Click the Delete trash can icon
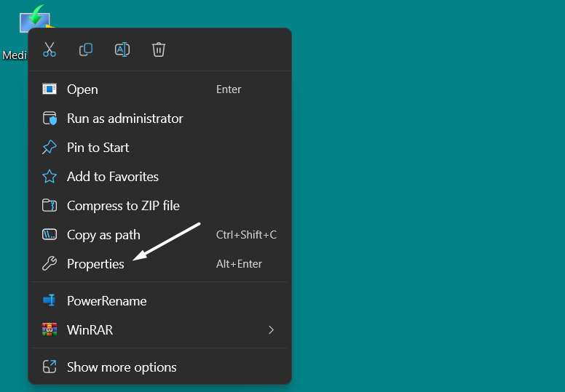The width and height of the screenshot is (565, 392). pyautogui.click(x=159, y=49)
